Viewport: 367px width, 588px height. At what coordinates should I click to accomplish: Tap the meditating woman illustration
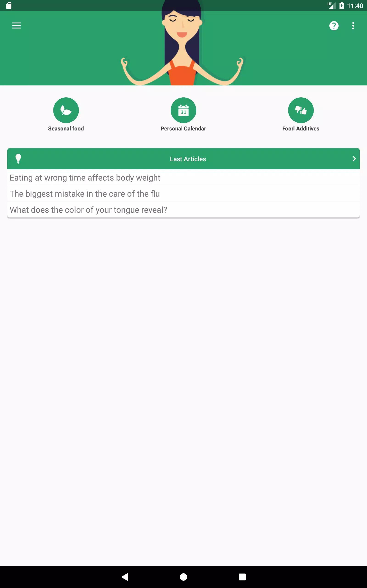pos(182,44)
